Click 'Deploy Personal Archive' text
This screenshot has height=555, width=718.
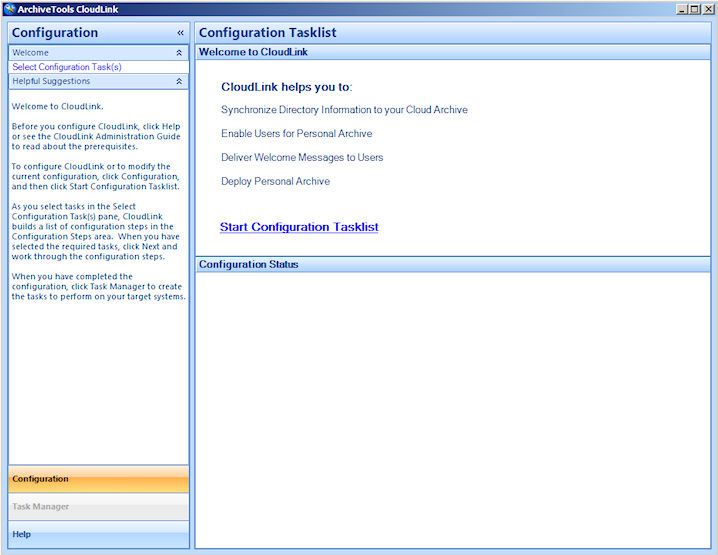click(275, 181)
